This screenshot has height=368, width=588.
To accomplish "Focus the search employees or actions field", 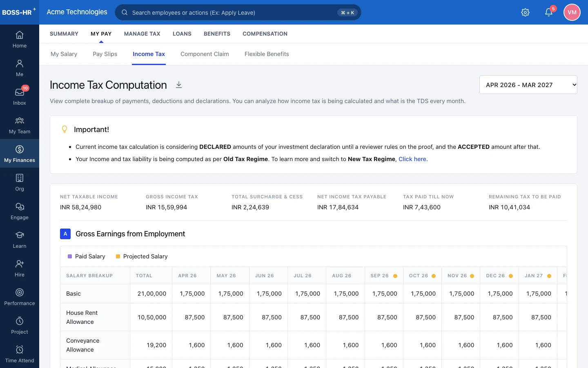I will tap(238, 12).
